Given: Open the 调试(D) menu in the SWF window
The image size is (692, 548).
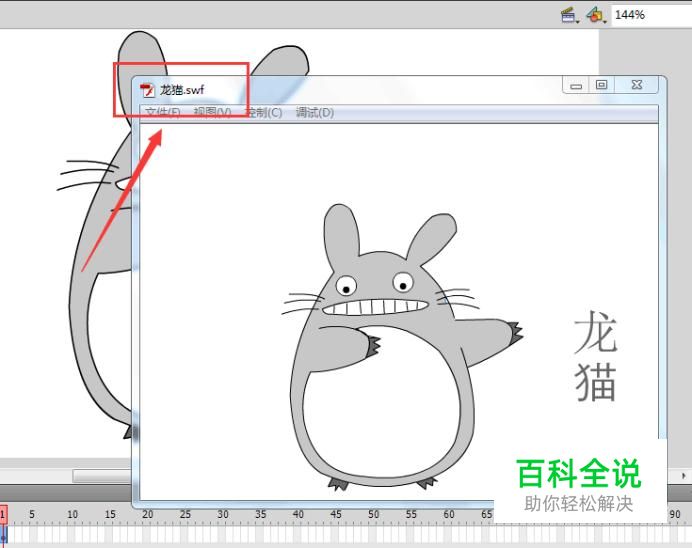Looking at the screenshot, I should tap(315, 113).
